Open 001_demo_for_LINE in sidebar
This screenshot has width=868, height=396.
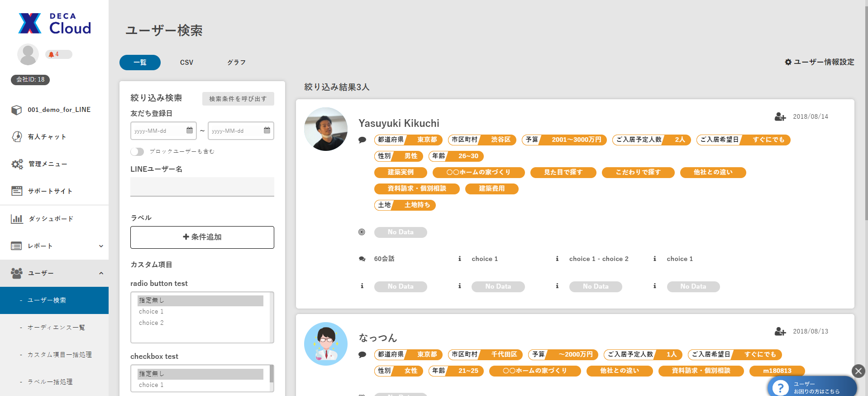tap(54, 110)
